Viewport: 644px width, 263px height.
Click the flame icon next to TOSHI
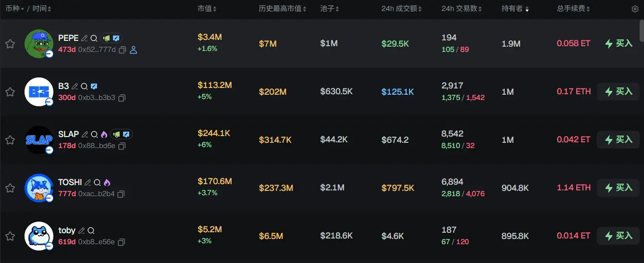107,183
